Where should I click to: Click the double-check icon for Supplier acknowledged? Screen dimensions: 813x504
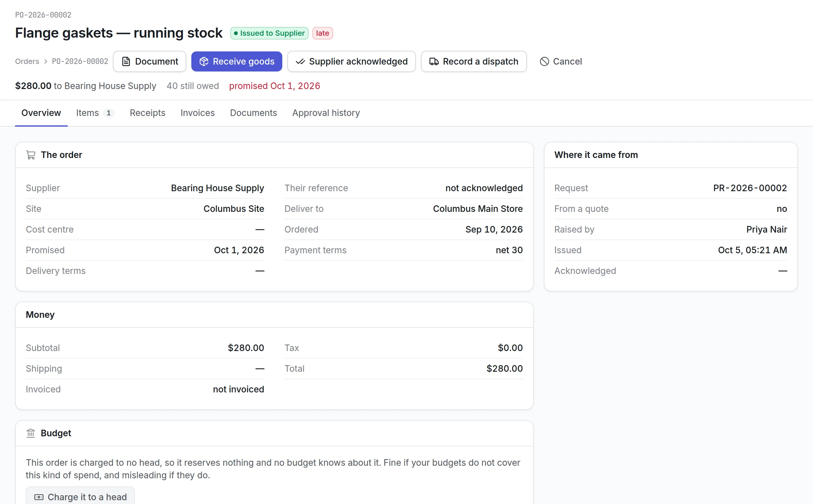pos(300,62)
